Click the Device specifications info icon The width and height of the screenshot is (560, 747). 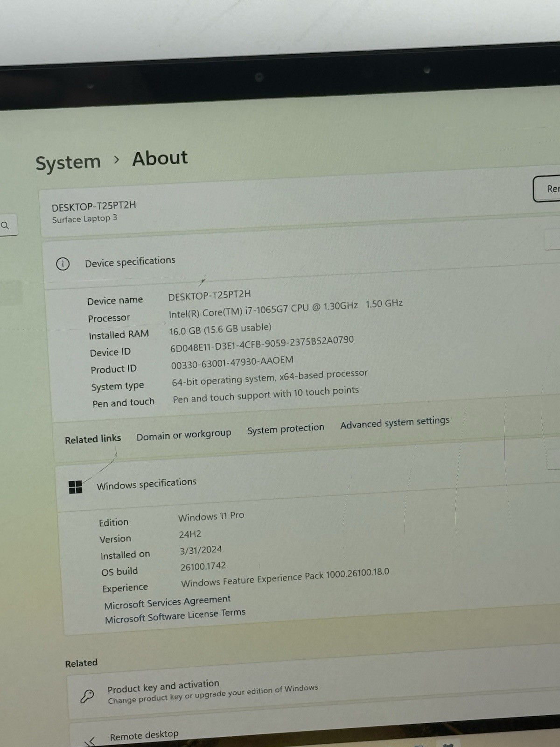click(63, 264)
